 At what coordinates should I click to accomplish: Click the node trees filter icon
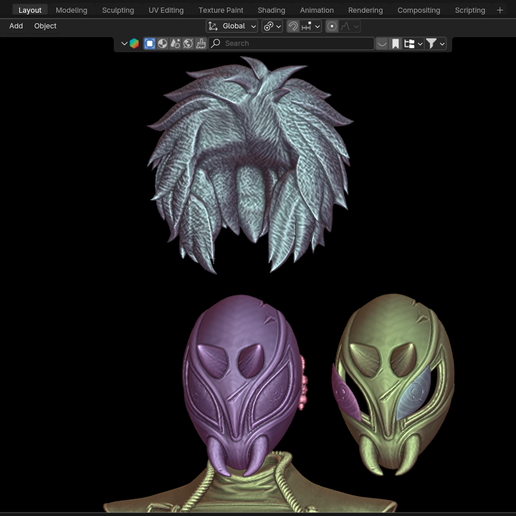175,44
